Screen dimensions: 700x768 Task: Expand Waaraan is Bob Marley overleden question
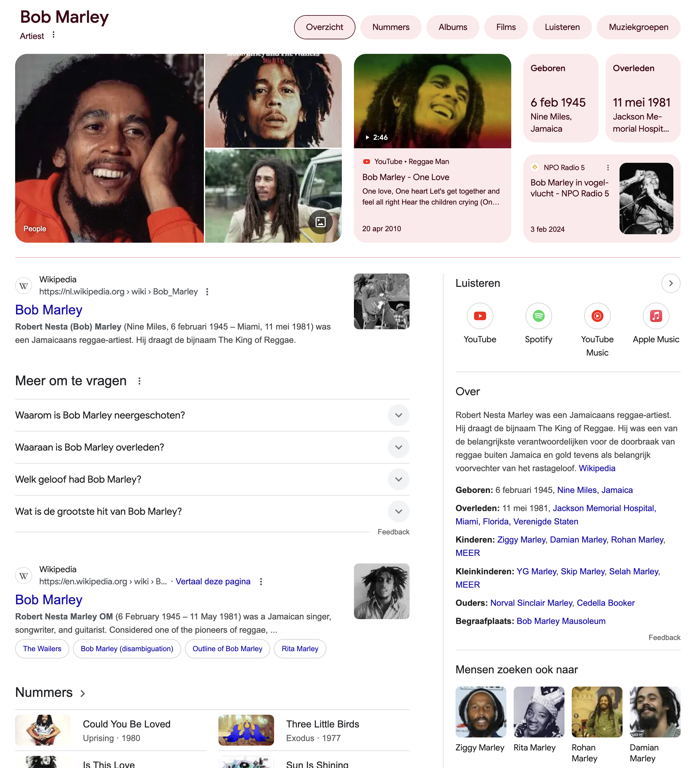click(x=212, y=447)
